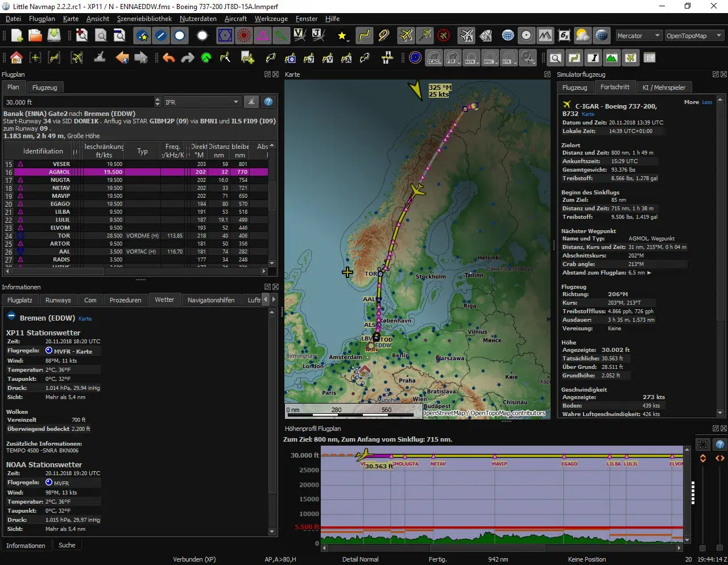Toggle waypoint triangle display on map

coord(262,36)
